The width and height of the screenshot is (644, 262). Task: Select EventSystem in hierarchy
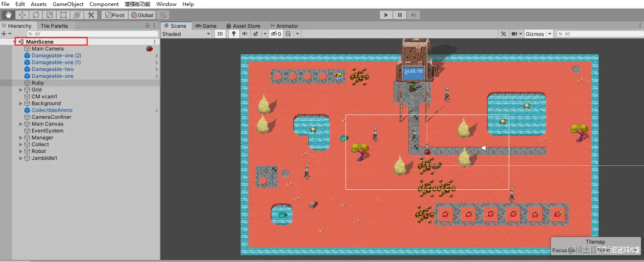coord(48,131)
